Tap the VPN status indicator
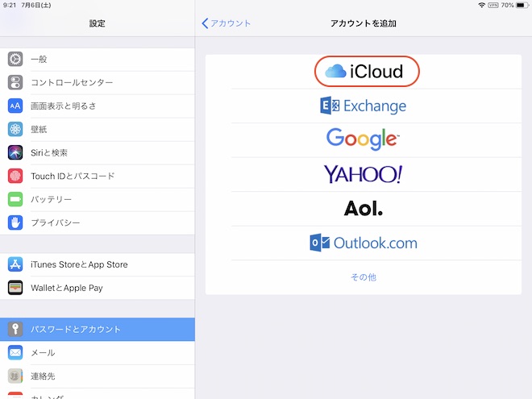Image resolution: width=532 pixels, height=399 pixels. [x=493, y=5]
